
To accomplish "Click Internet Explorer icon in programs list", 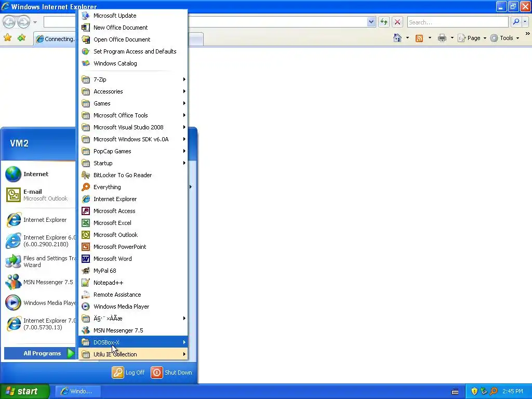I will tap(86, 199).
